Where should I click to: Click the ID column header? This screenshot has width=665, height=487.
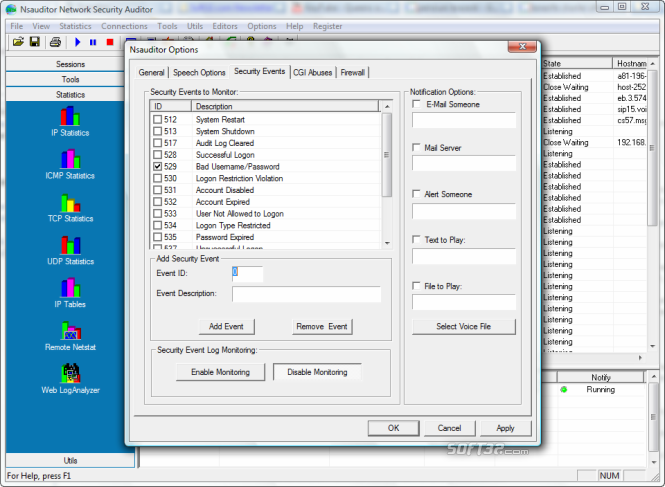(170, 106)
